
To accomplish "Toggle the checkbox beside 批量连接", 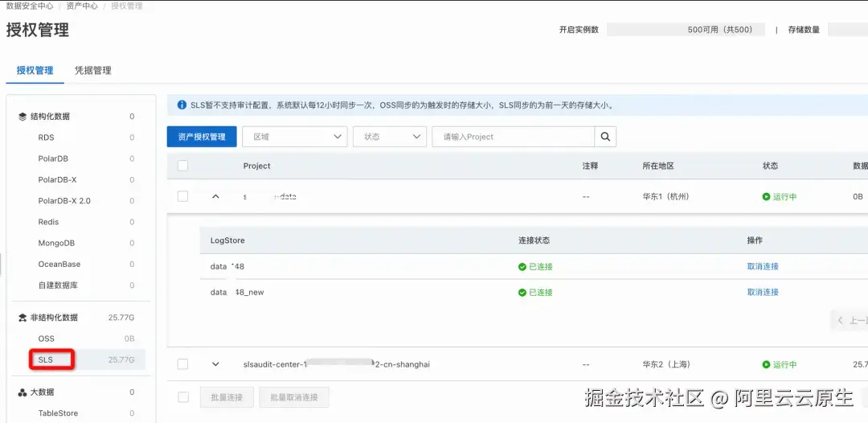I will pos(182,397).
